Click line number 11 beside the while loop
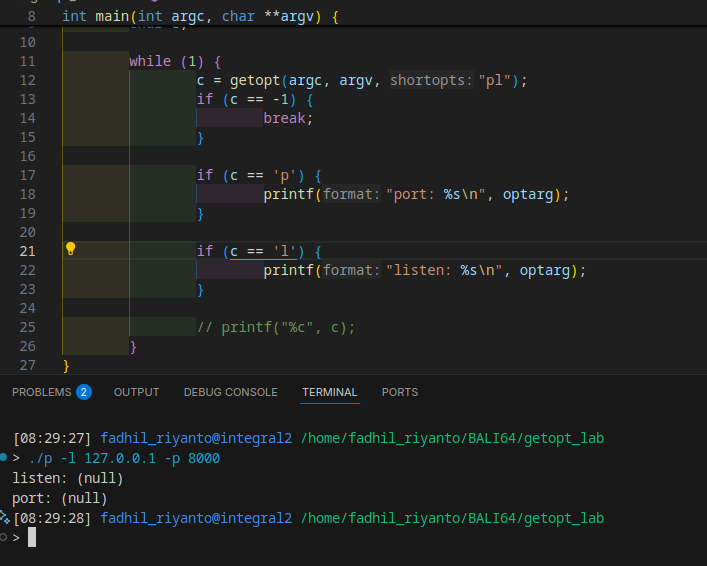 click(27, 61)
